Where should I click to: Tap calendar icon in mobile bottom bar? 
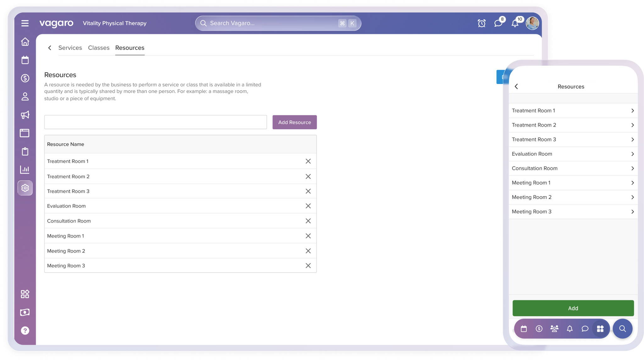tap(524, 329)
